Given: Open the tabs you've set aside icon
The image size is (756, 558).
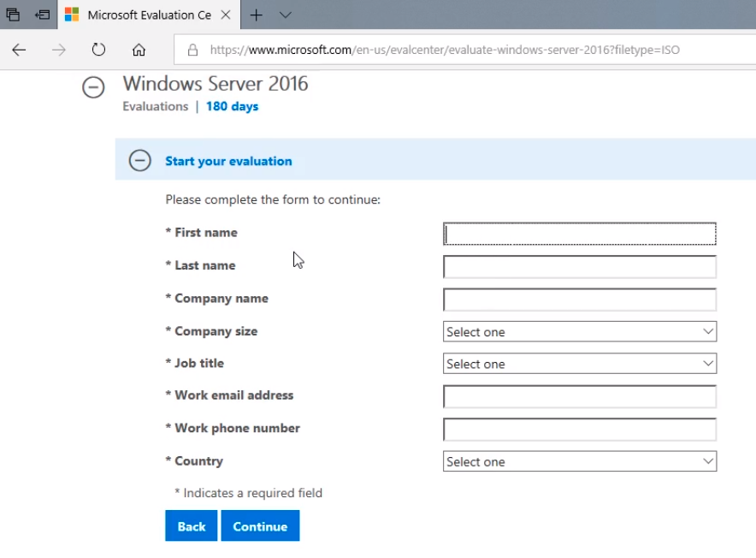Looking at the screenshot, I should (x=13, y=15).
